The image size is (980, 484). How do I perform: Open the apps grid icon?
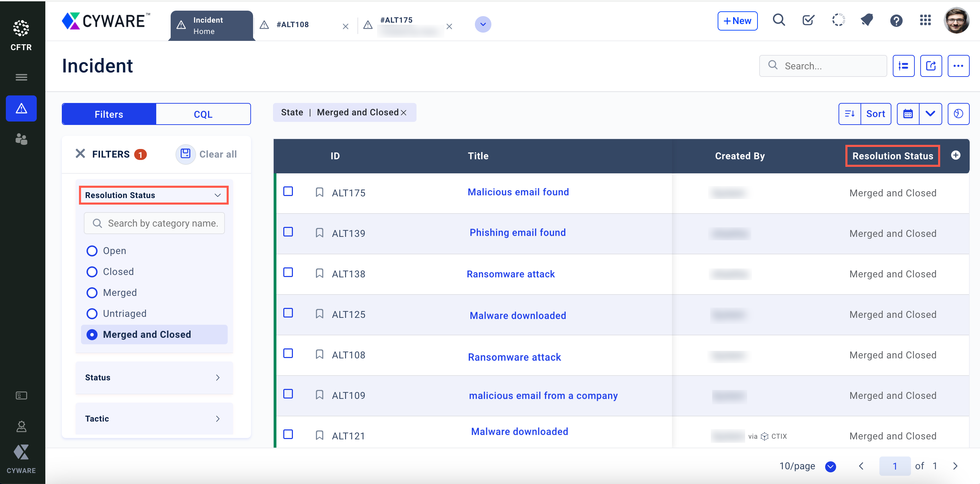[x=925, y=21]
